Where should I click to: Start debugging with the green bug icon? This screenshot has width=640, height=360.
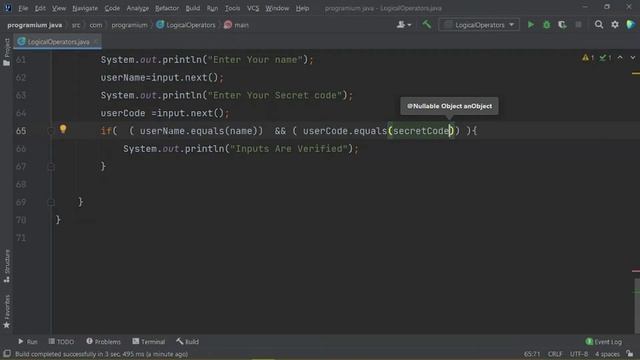[547, 25]
